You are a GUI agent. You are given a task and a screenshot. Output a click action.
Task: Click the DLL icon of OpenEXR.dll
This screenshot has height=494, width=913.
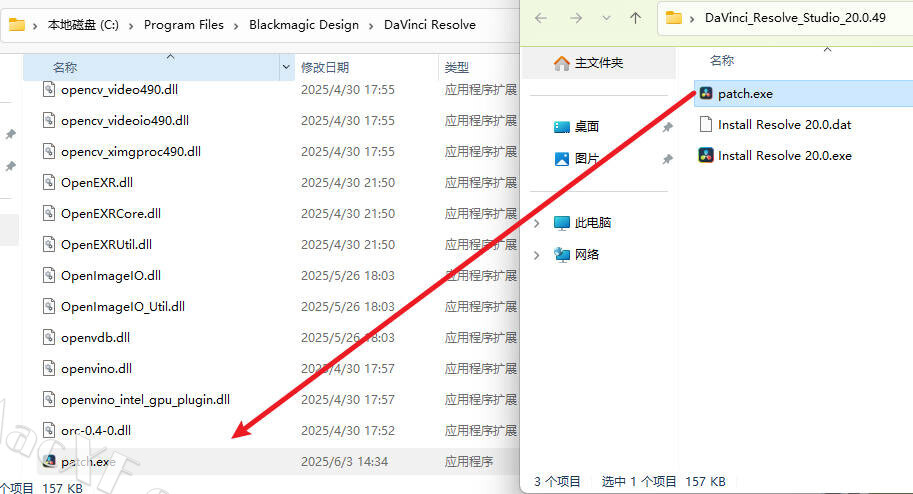[49, 182]
